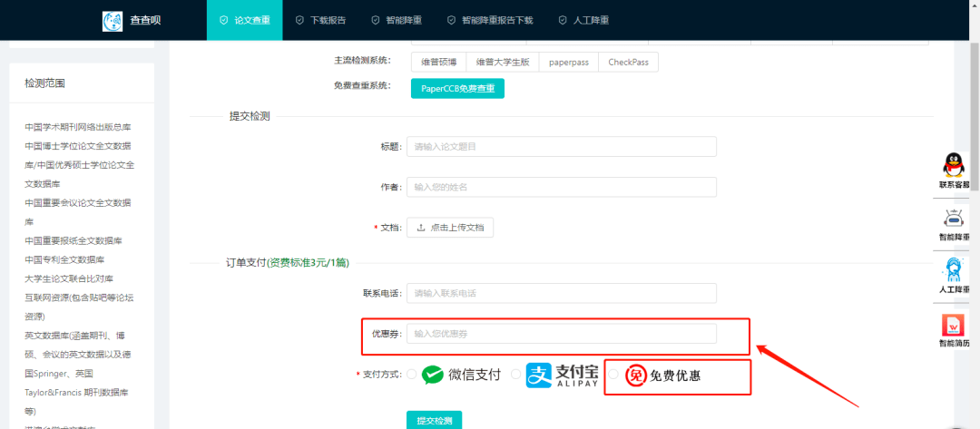Click 大学生论文联合比对库 in the list
Screen dimensions: 980x429
tap(69, 278)
